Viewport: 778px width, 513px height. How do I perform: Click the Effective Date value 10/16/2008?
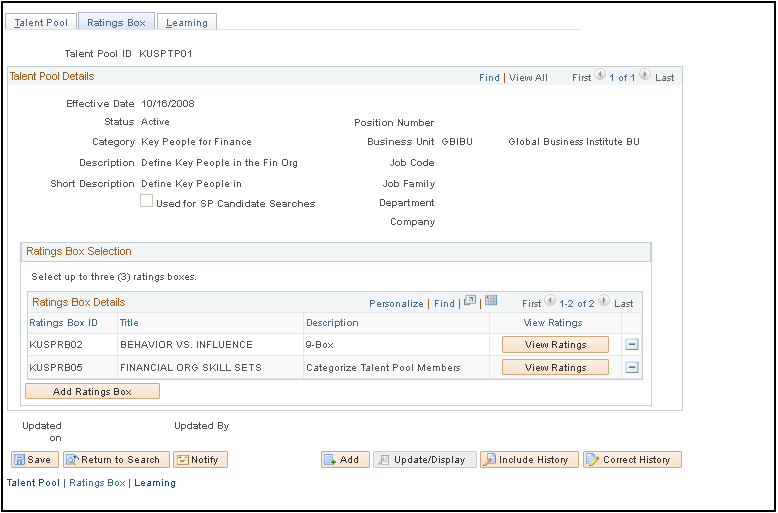[x=168, y=104]
